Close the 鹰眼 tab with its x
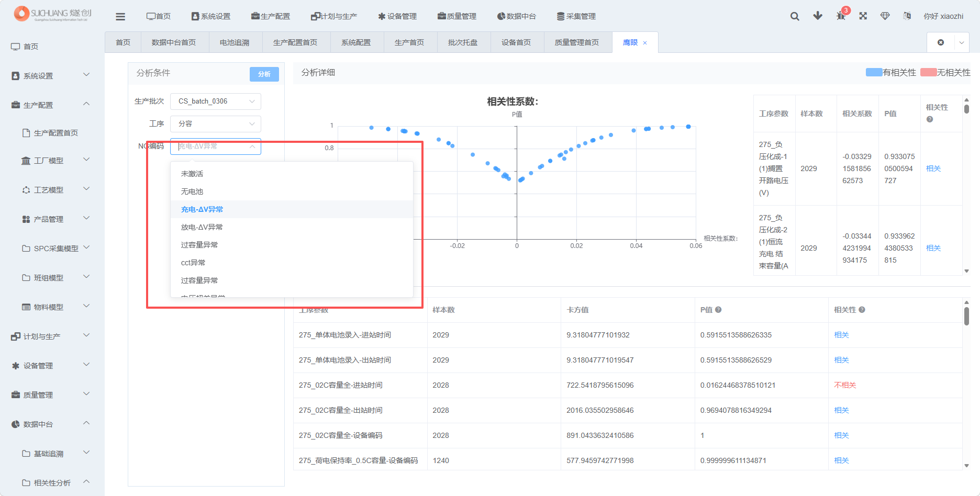This screenshot has width=980, height=496. pos(645,43)
